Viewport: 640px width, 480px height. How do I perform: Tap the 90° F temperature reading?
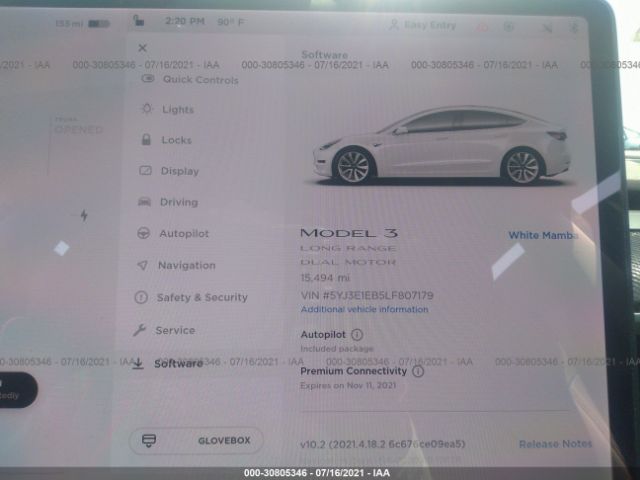pyautogui.click(x=231, y=22)
